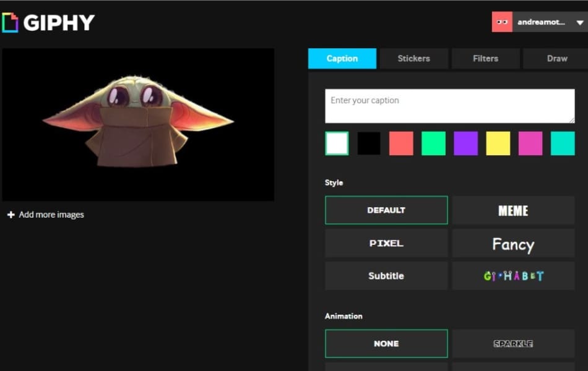Open the account dropdown arrow

[x=580, y=22]
